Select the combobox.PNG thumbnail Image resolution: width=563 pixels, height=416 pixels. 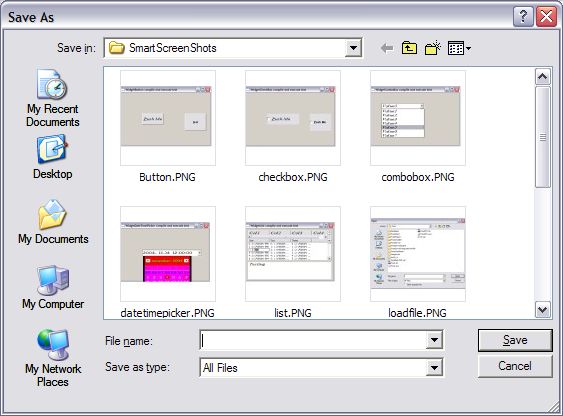(x=418, y=118)
